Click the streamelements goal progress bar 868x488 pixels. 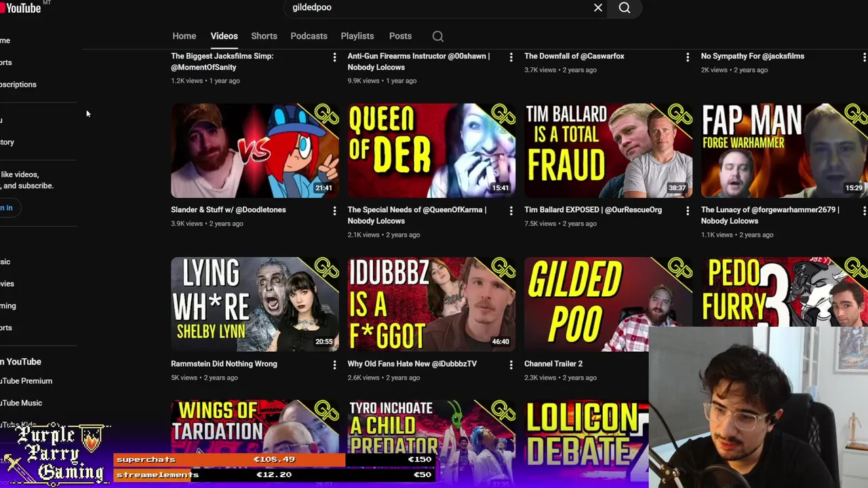tap(274, 474)
